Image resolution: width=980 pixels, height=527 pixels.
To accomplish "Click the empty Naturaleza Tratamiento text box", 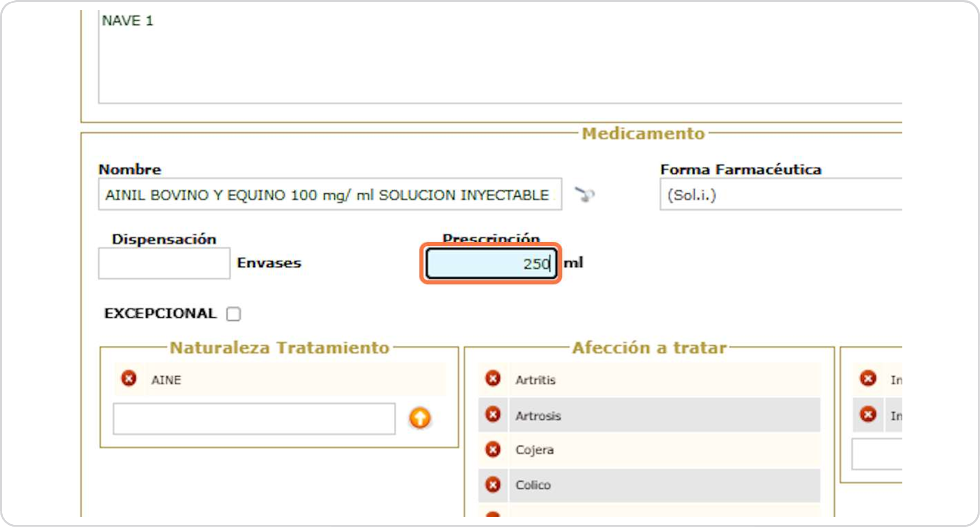I will pos(254,418).
